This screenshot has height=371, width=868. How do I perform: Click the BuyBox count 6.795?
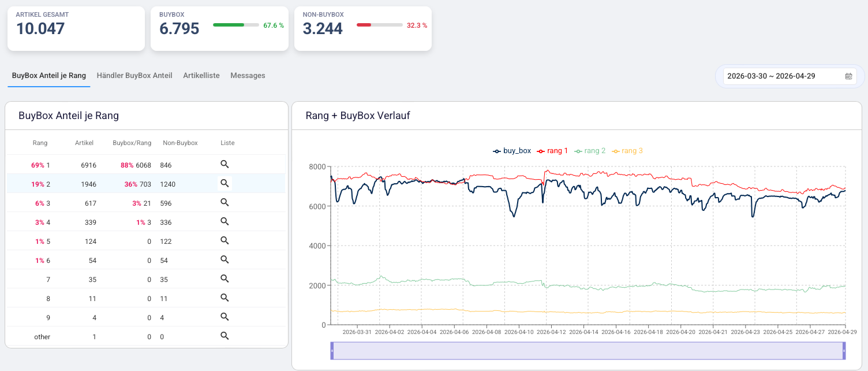(179, 28)
